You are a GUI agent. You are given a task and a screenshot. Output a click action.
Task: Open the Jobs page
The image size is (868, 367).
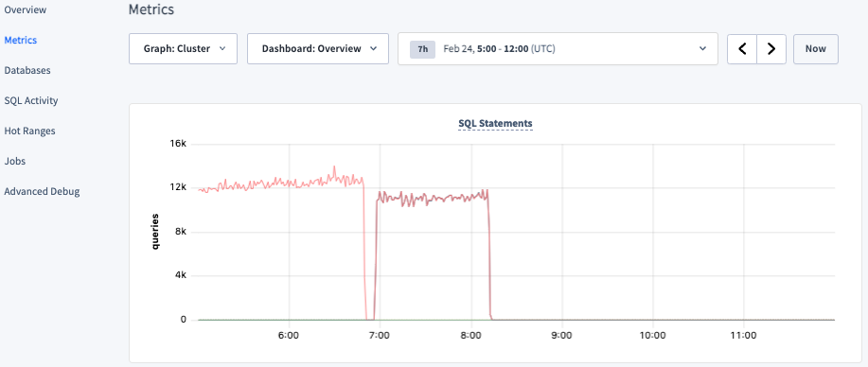(15, 162)
